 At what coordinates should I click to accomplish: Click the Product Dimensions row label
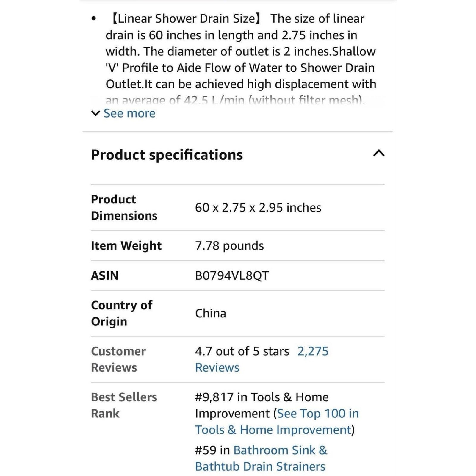click(x=124, y=207)
